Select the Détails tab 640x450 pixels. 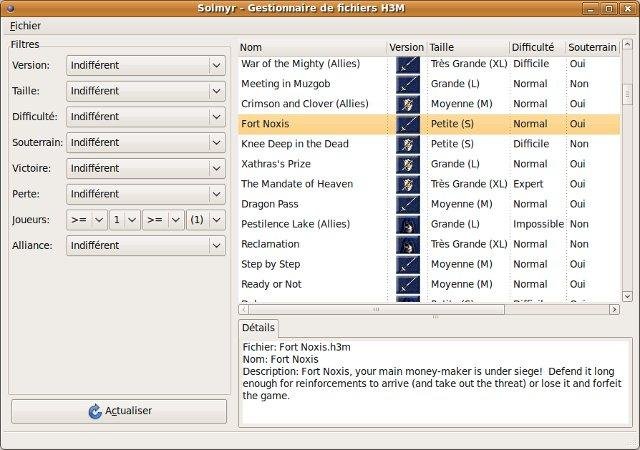258,328
